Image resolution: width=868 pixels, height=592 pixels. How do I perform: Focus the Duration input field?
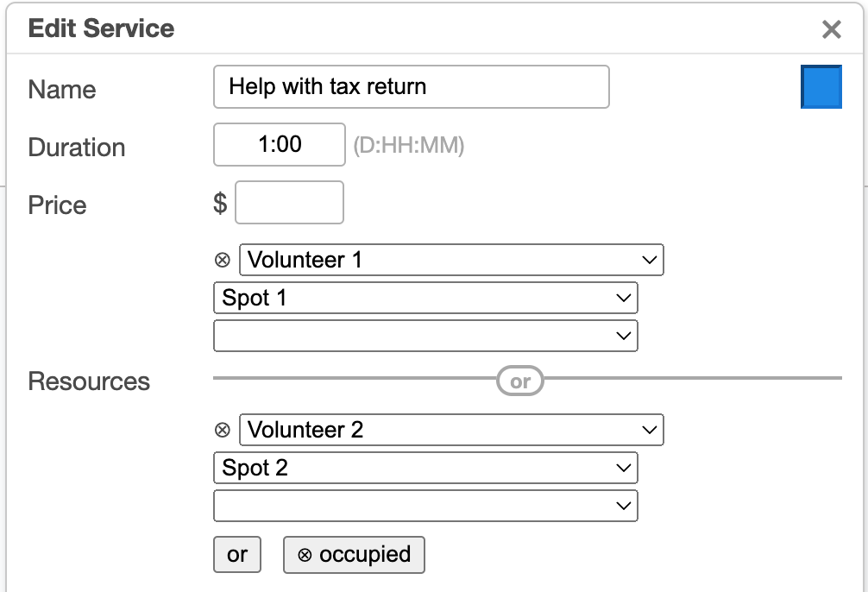280,145
